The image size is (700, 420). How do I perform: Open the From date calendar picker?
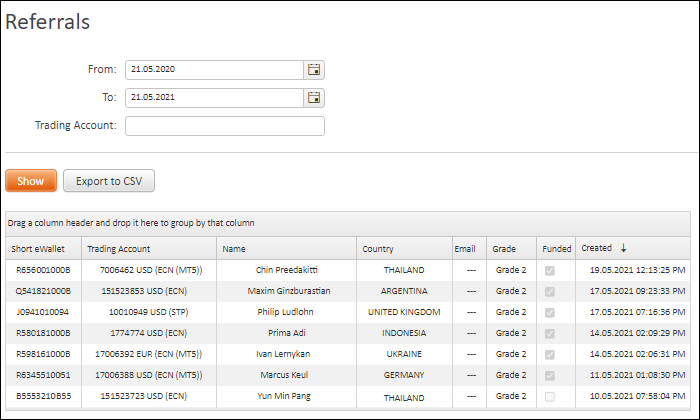coord(314,70)
